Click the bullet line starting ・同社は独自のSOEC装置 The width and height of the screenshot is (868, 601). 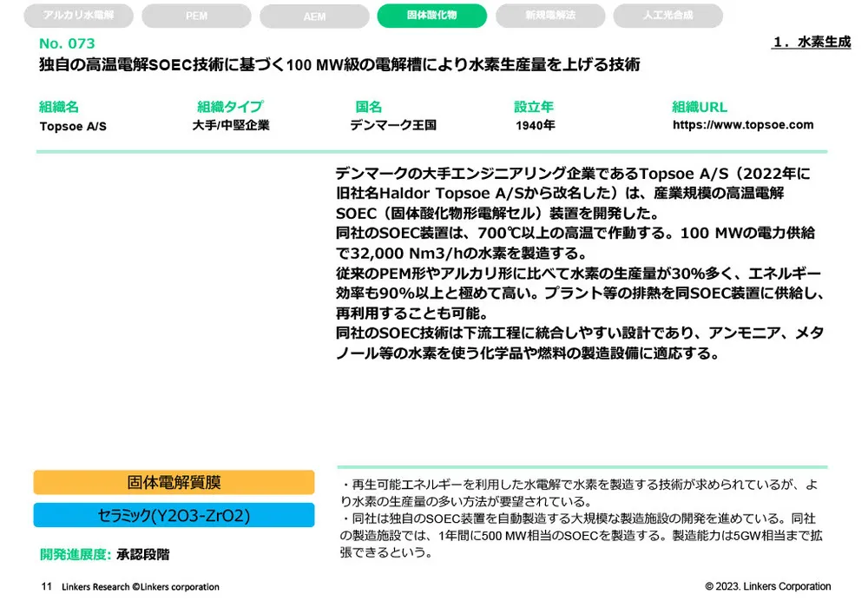[x=577, y=518]
